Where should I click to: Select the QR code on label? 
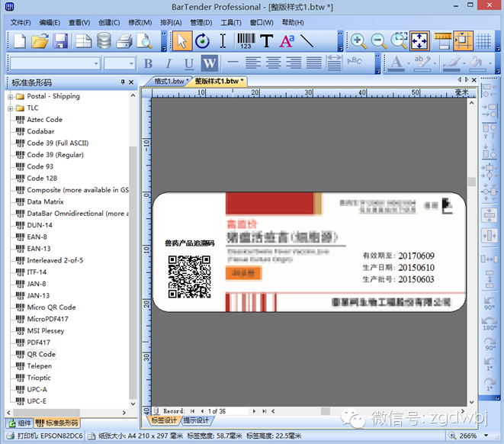[190, 276]
